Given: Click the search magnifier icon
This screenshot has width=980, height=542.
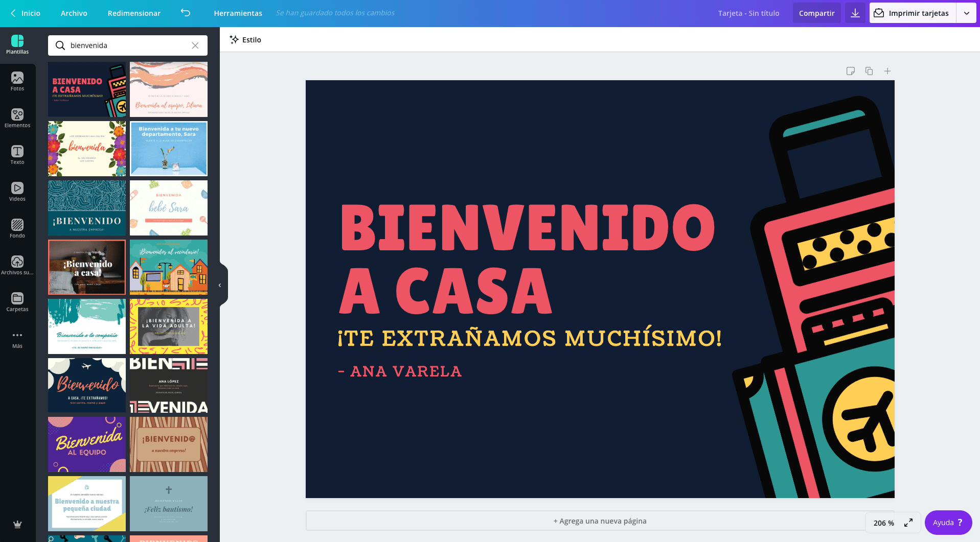Looking at the screenshot, I should [x=60, y=45].
